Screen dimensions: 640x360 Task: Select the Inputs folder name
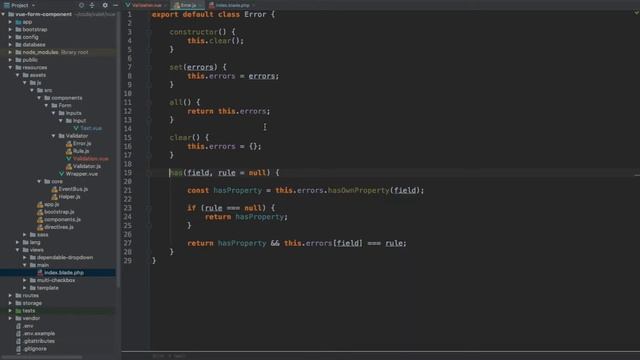[x=73, y=113]
